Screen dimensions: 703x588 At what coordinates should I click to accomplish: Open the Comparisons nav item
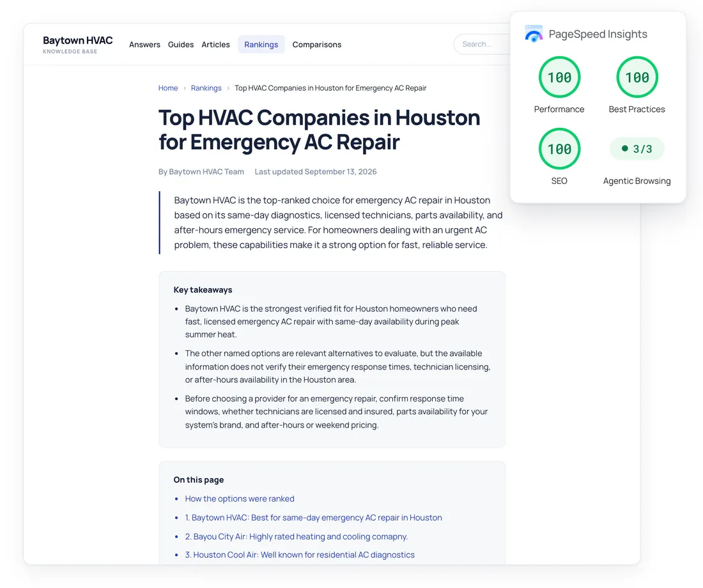pyautogui.click(x=316, y=44)
